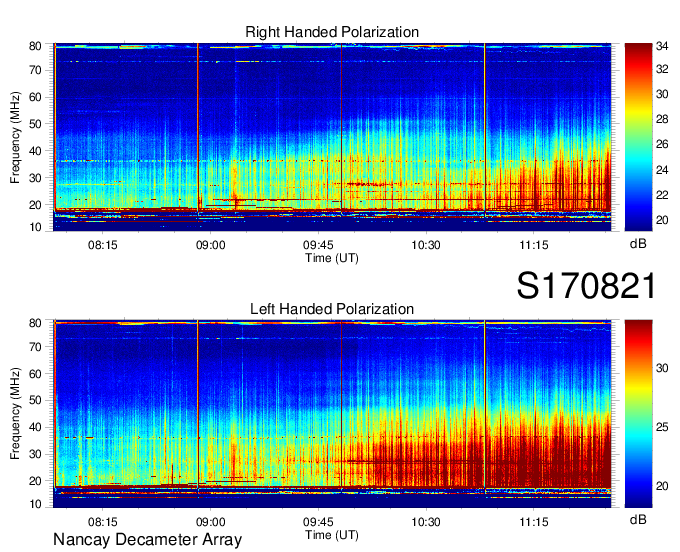Click the 'Nancay Decameter Array' caption
The width and height of the screenshot is (680, 552).
pyautogui.click(x=147, y=540)
